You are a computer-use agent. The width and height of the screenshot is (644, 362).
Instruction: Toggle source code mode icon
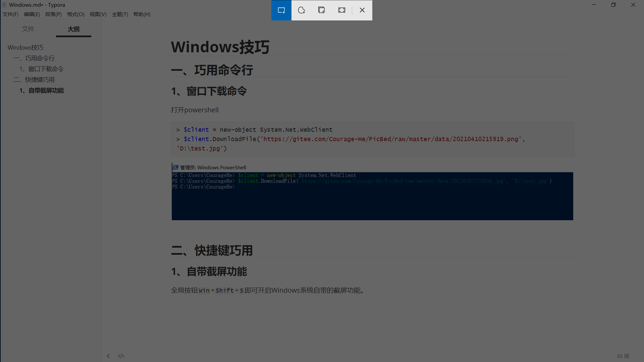[121, 356]
